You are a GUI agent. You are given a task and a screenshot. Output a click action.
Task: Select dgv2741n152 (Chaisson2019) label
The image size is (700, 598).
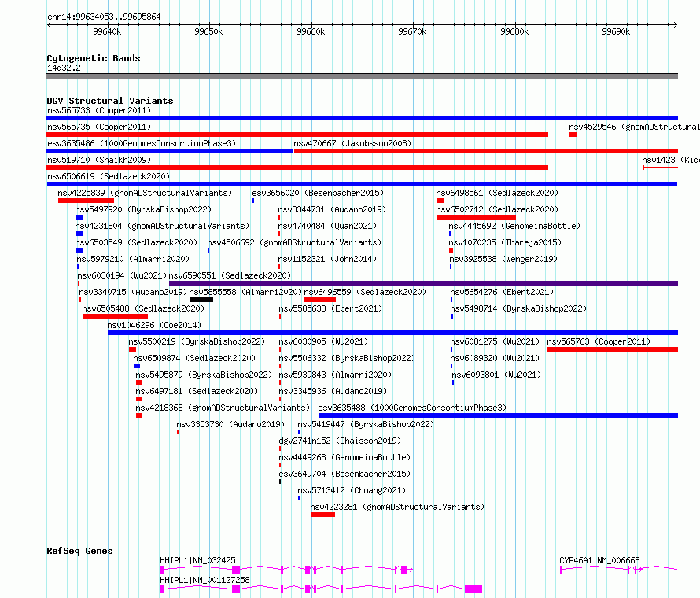point(340,441)
